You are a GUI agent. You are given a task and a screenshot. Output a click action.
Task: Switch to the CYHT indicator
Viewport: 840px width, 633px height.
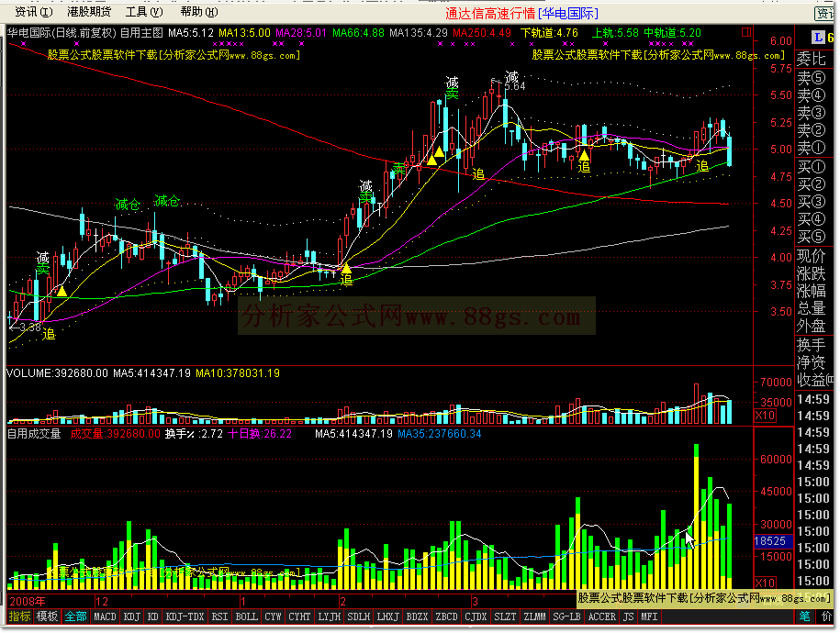point(299,616)
